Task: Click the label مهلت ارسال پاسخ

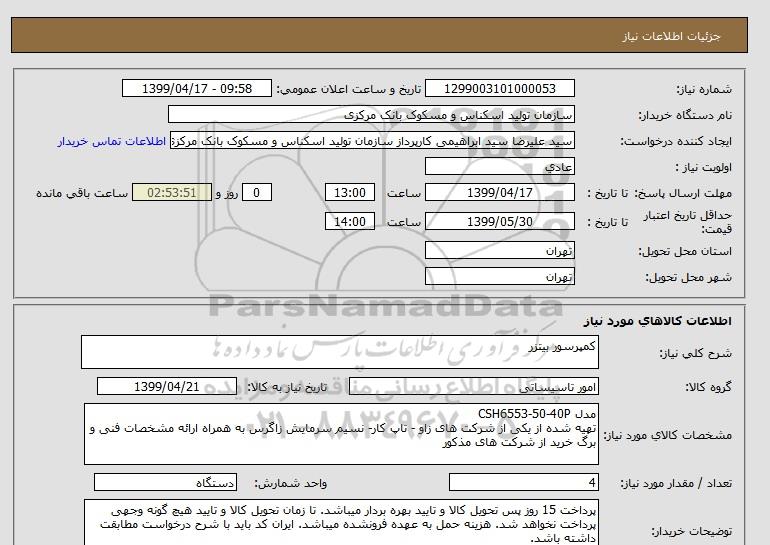Action: (683, 193)
